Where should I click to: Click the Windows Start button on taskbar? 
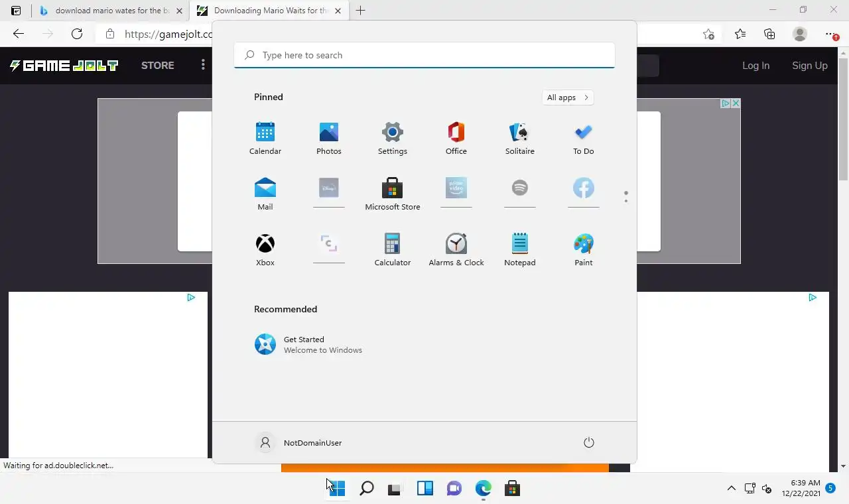(337, 489)
